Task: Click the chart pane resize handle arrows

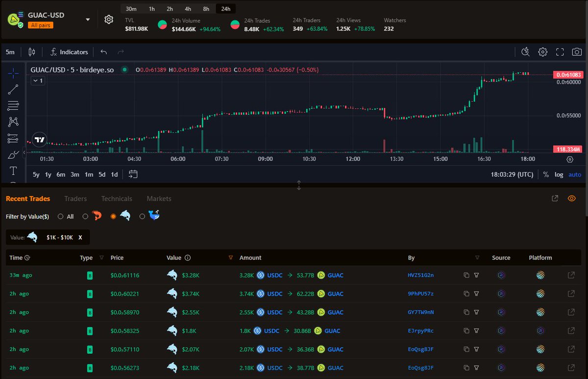Action: click(x=299, y=185)
